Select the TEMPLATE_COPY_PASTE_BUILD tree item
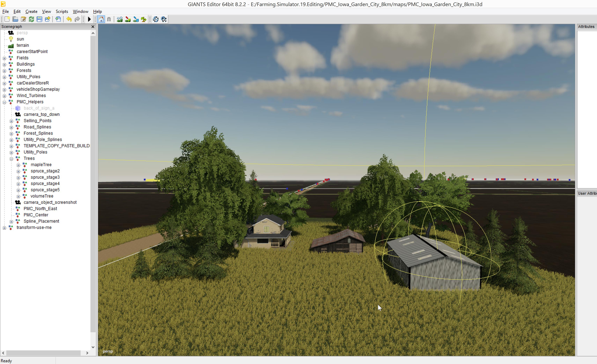597x364 pixels. (x=57, y=146)
